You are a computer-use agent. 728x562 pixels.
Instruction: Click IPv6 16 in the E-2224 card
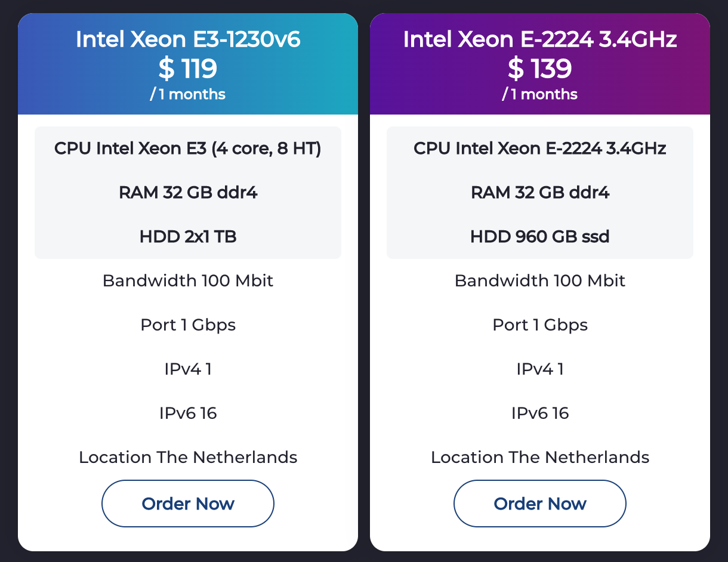540,413
